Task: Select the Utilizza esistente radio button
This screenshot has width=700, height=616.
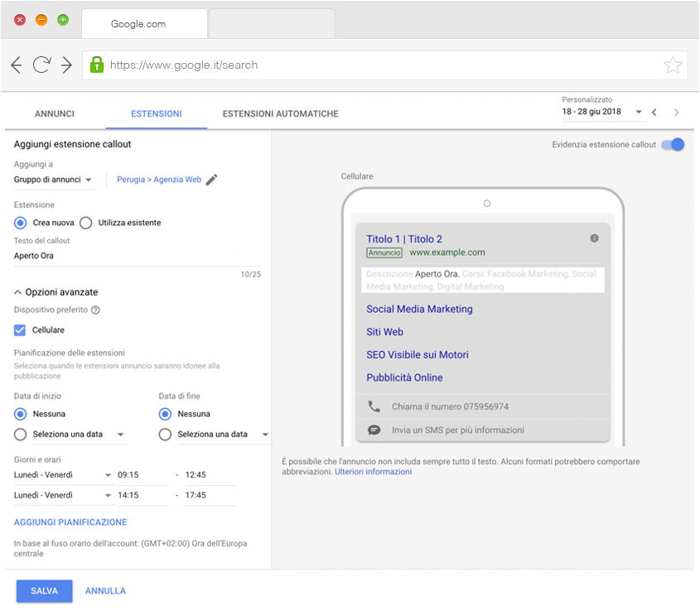Action: (x=85, y=223)
